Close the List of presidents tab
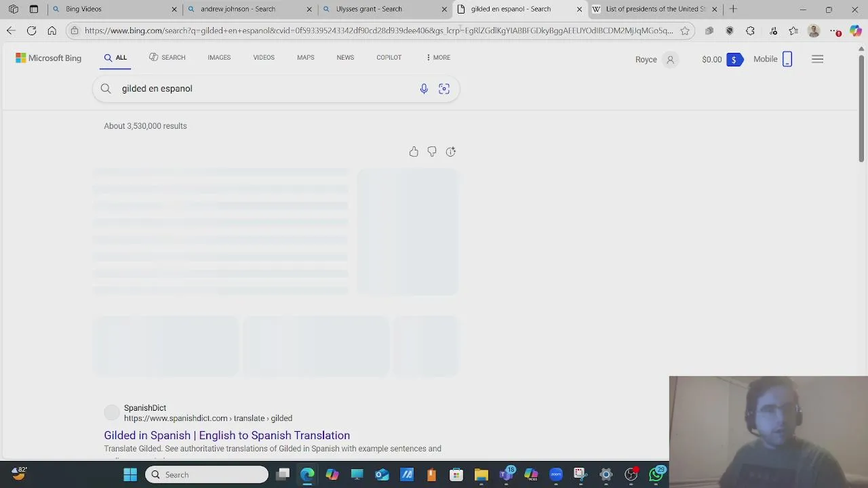Viewport: 868px width, 488px height. pos(714,9)
